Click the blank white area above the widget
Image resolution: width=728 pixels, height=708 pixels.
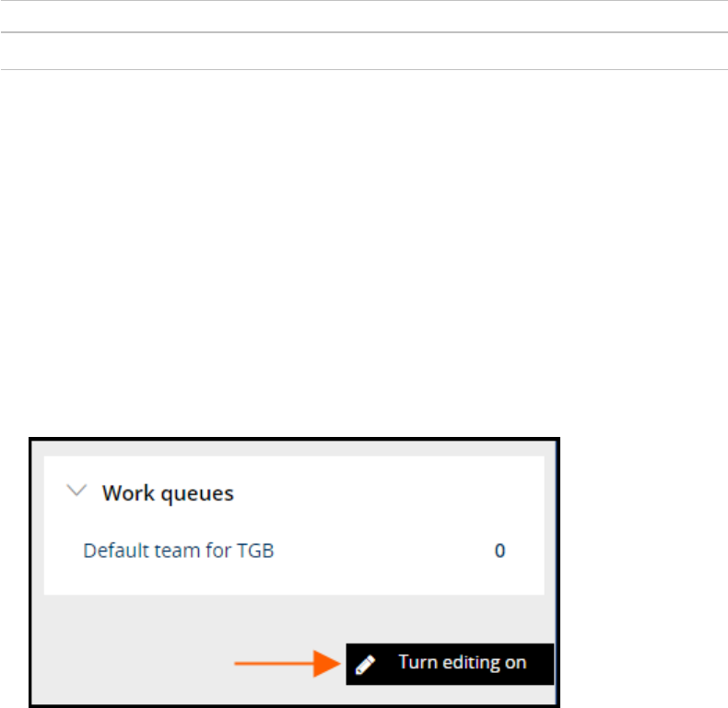coord(364,251)
